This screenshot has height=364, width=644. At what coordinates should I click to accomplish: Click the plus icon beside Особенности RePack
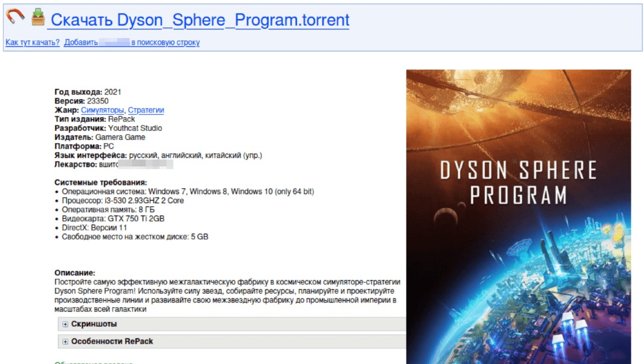tap(65, 341)
